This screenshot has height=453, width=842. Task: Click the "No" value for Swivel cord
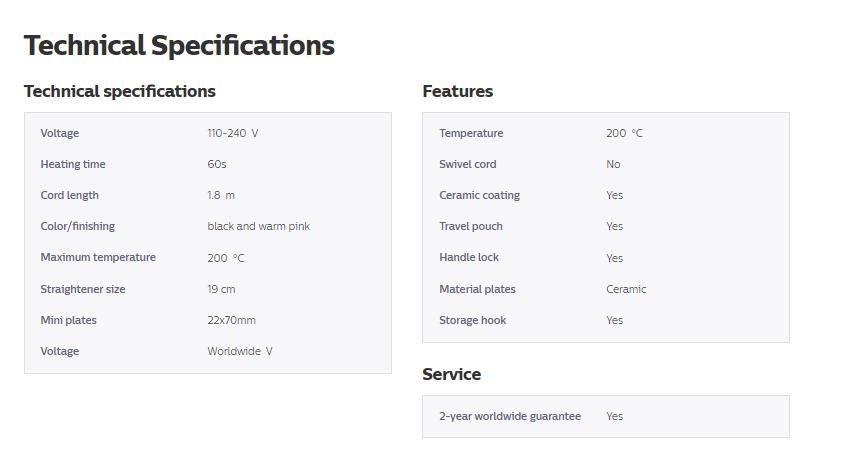point(613,164)
